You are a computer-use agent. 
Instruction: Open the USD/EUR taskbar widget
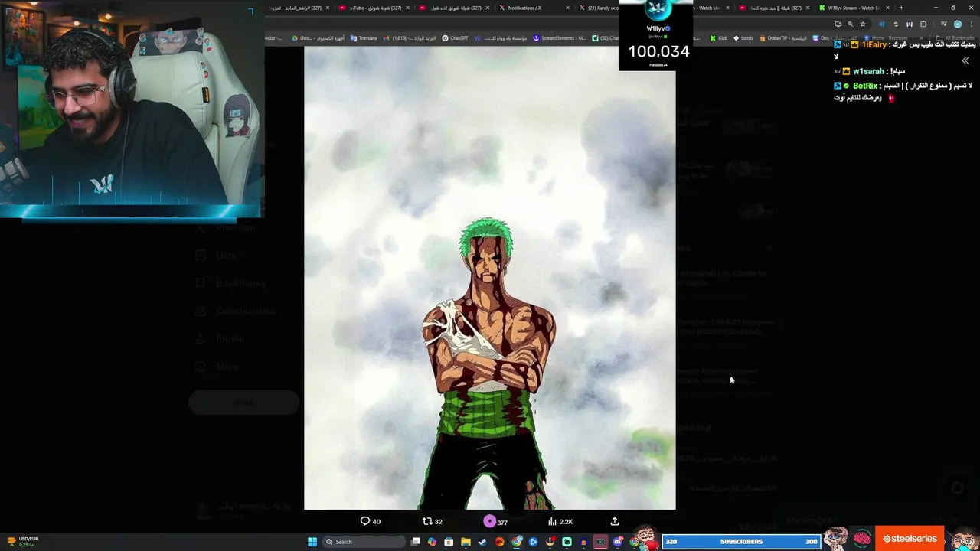pyautogui.click(x=24, y=541)
